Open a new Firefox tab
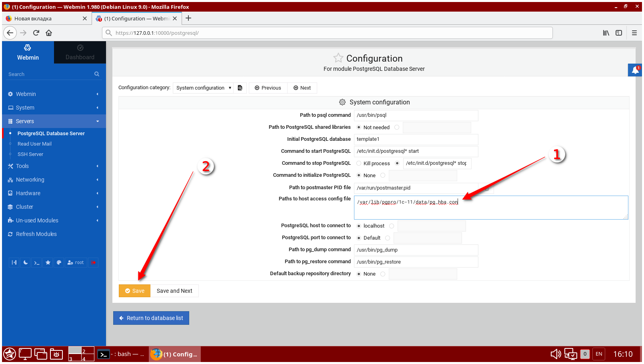This screenshot has width=644, height=364. [188, 18]
